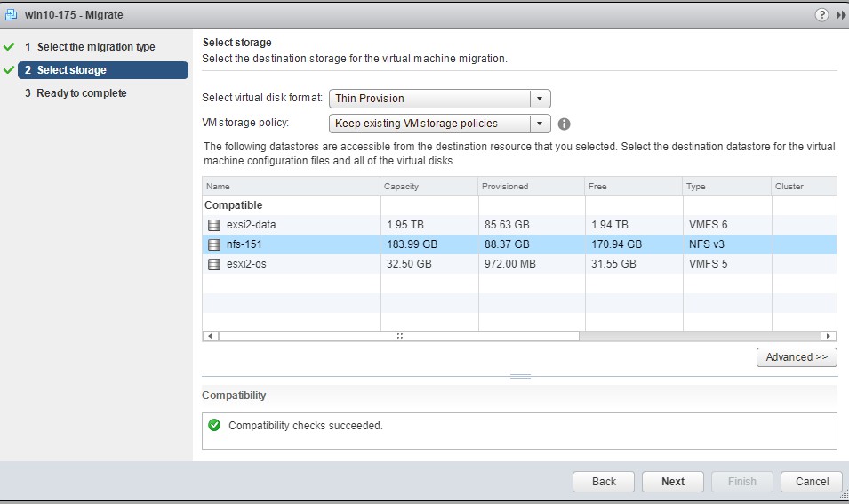Click the double-arrow collapse icon in title bar
849x504 pixels.
pyautogui.click(x=841, y=14)
